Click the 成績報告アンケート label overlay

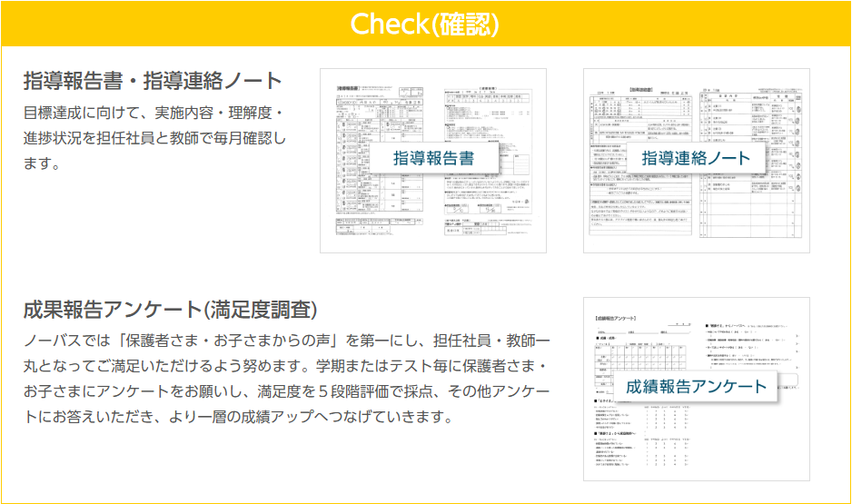pyautogui.click(x=696, y=387)
